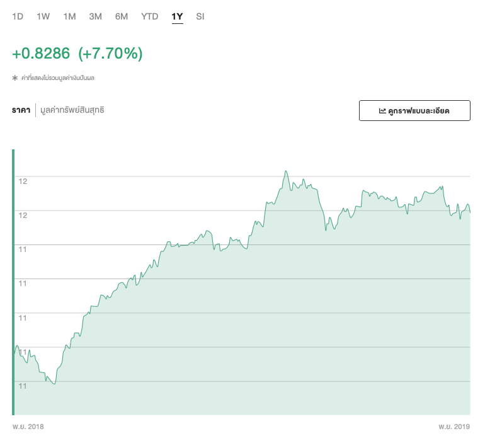Click the +0.8286 price change value

coord(41,54)
